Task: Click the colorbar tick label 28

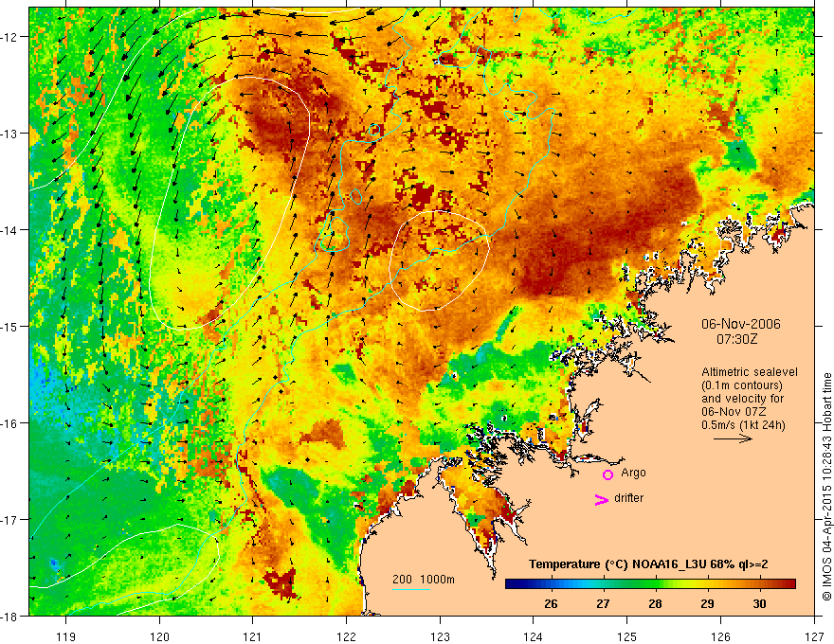Action: (x=655, y=603)
